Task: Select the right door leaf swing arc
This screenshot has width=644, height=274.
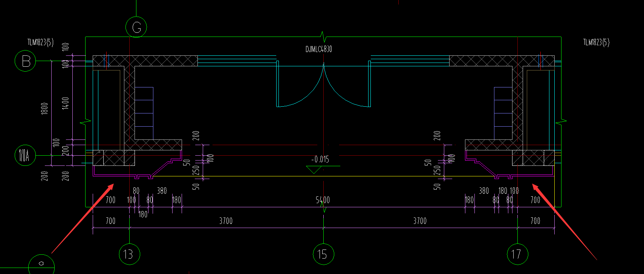Action: coord(347,87)
